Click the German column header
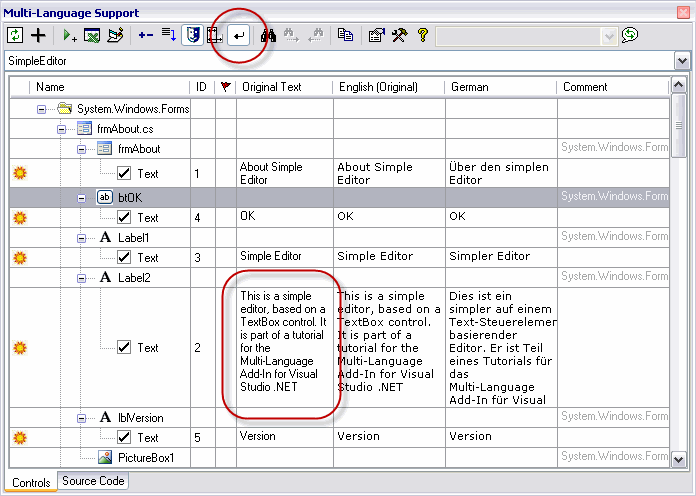The height and width of the screenshot is (496, 696). [470, 87]
